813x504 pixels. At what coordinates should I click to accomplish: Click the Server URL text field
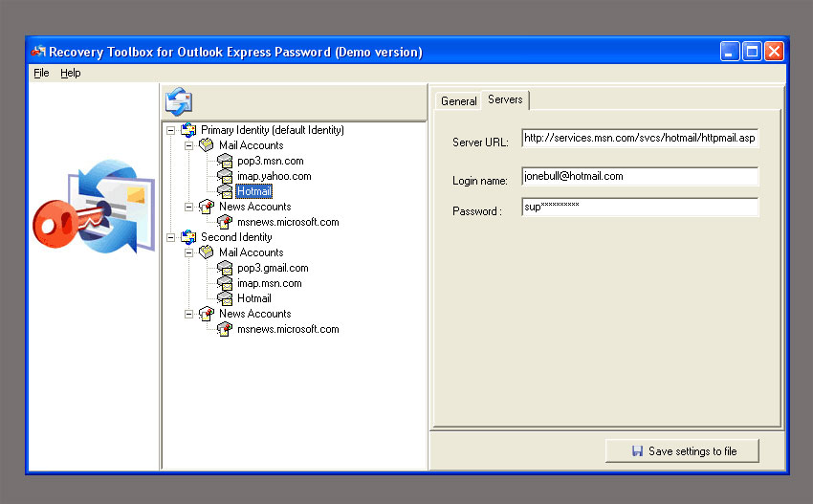coord(640,138)
